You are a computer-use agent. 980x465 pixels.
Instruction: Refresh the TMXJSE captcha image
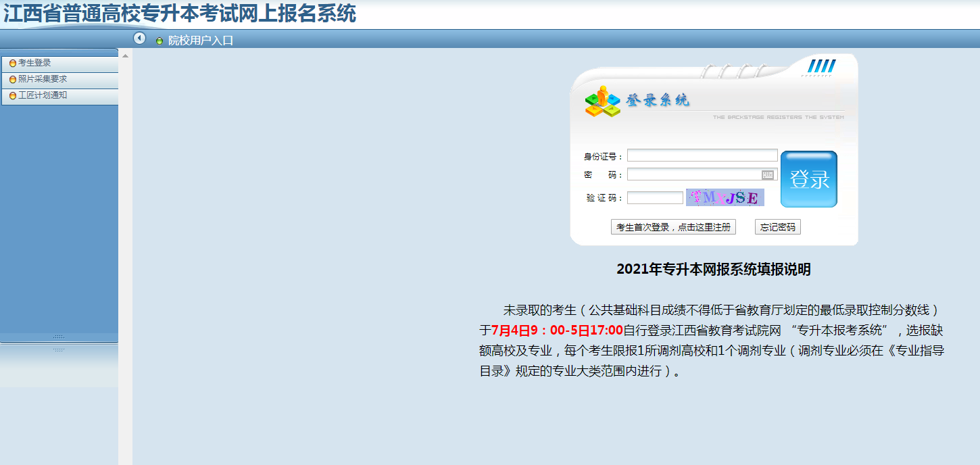725,197
